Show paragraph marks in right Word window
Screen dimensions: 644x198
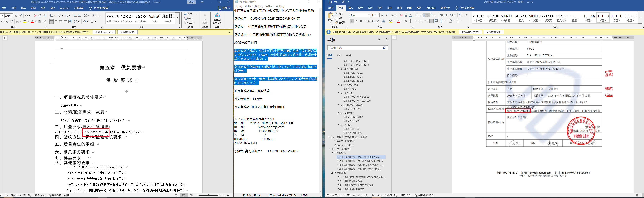pos(467,15)
